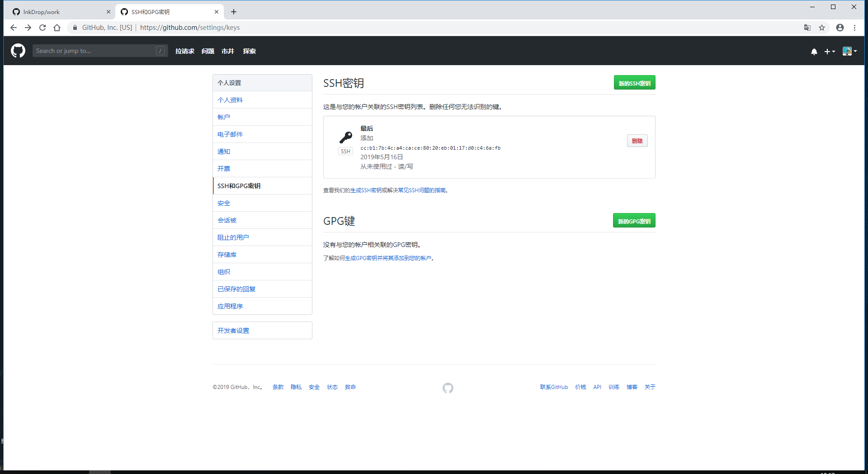The height and width of the screenshot is (474, 868).
Task: Open 应用程序 settings
Action: click(x=262, y=306)
